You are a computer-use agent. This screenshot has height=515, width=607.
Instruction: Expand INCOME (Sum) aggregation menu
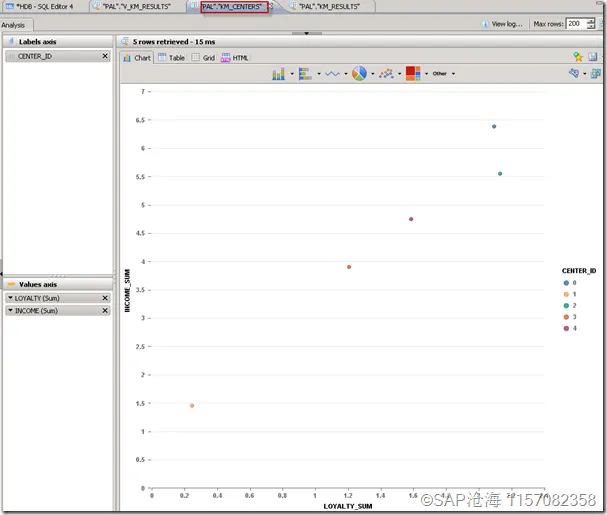pyautogui.click(x=10, y=310)
